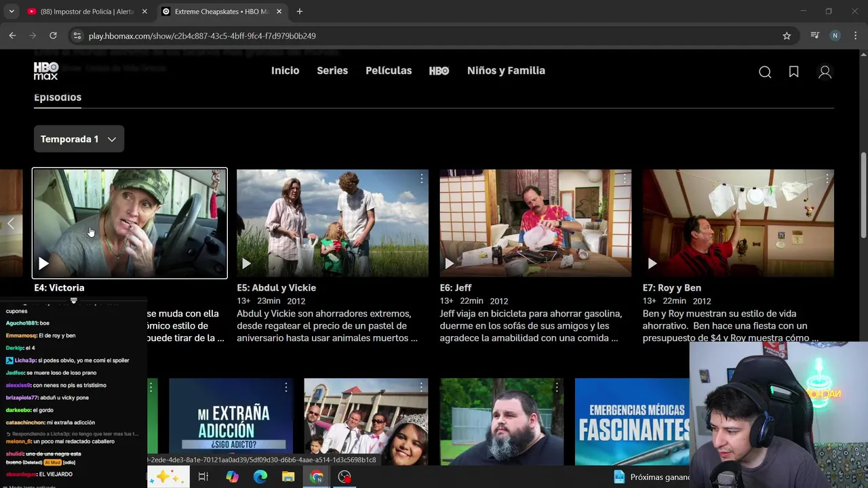Switch to Chrome on the taskbar
The height and width of the screenshot is (488, 868).
[x=317, y=476]
